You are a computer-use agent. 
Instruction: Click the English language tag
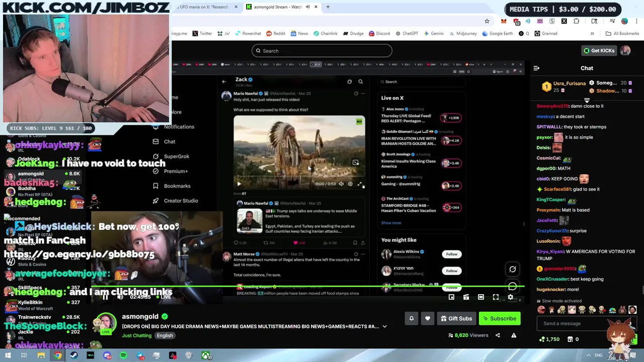pos(165,335)
